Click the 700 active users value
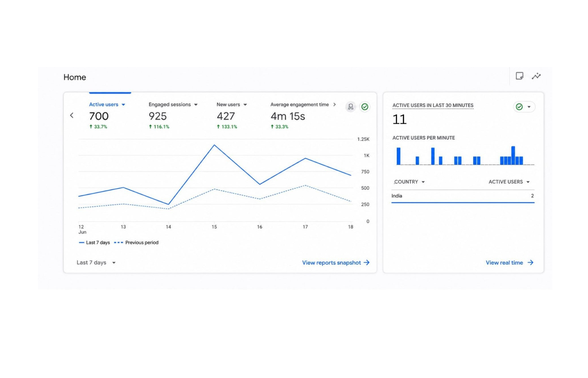Screen dimensions: 588x378 click(x=99, y=116)
